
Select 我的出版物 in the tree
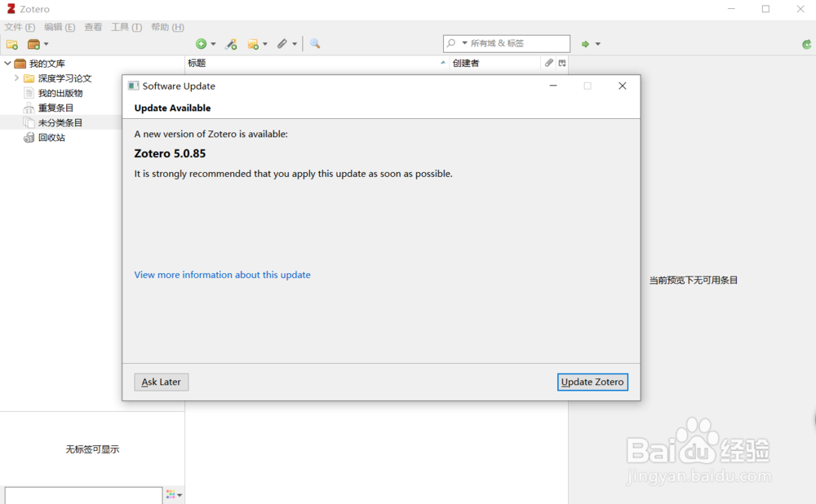coord(60,93)
